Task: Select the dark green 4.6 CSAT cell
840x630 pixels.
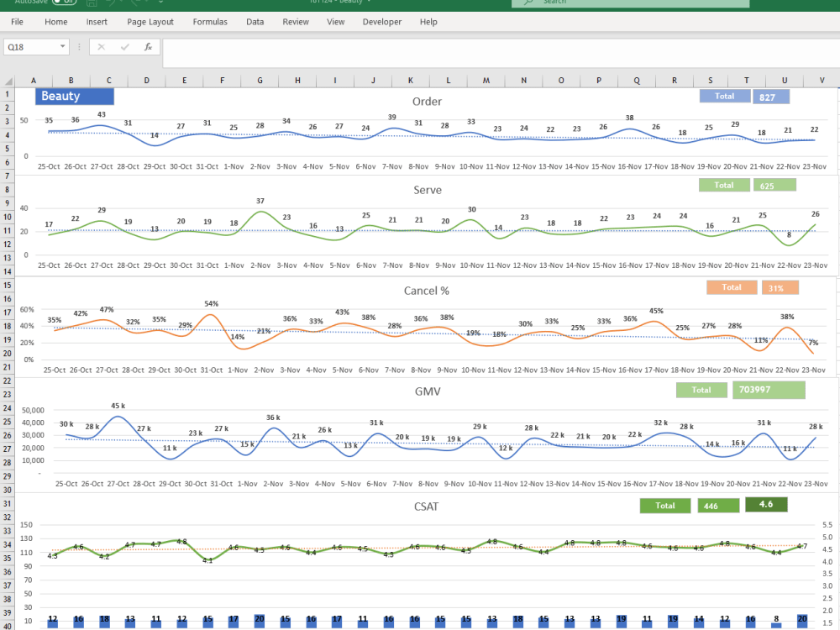Action: tap(766, 506)
